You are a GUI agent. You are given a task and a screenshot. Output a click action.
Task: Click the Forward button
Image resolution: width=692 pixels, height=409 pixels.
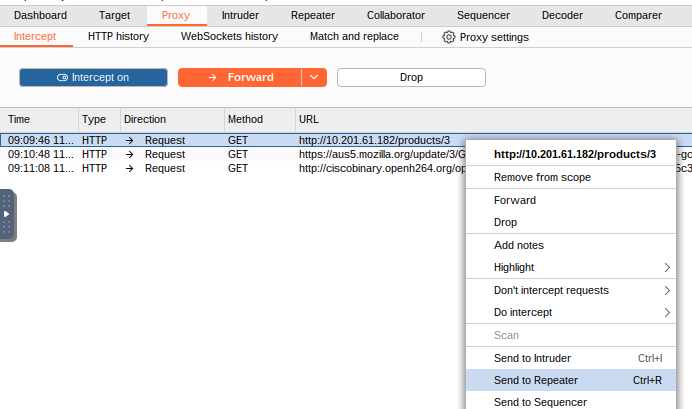click(240, 77)
